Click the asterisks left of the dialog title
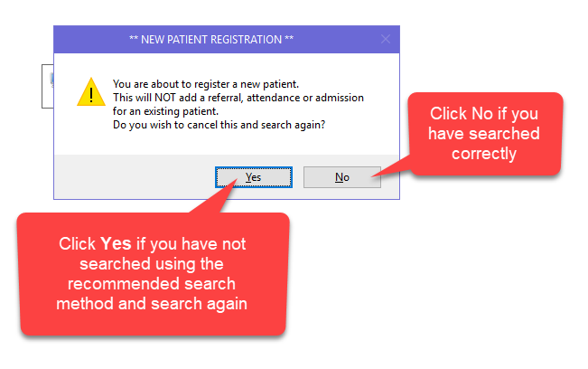The width and height of the screenshot is (588, 369). (x=134, y=38)
